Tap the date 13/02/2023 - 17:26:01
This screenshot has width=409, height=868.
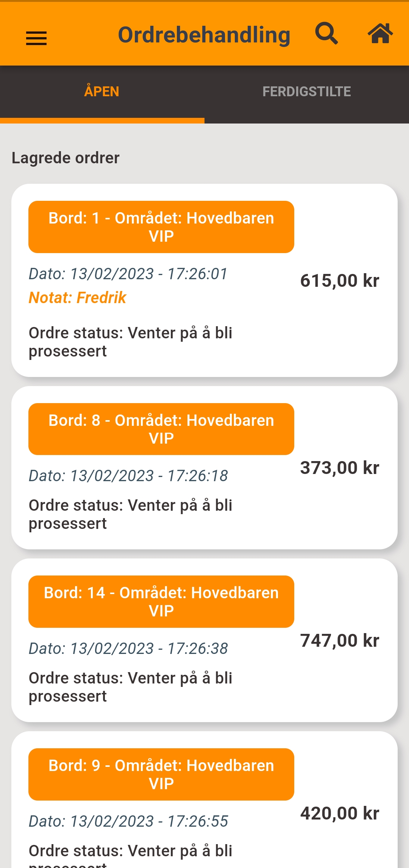pyautogui.click(x=128, y=274)
